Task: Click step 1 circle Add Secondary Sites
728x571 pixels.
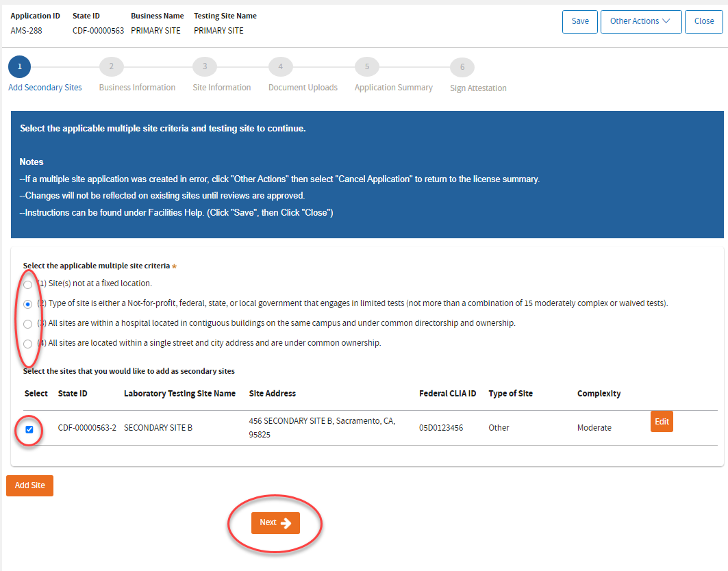Action: coord(19,67)
